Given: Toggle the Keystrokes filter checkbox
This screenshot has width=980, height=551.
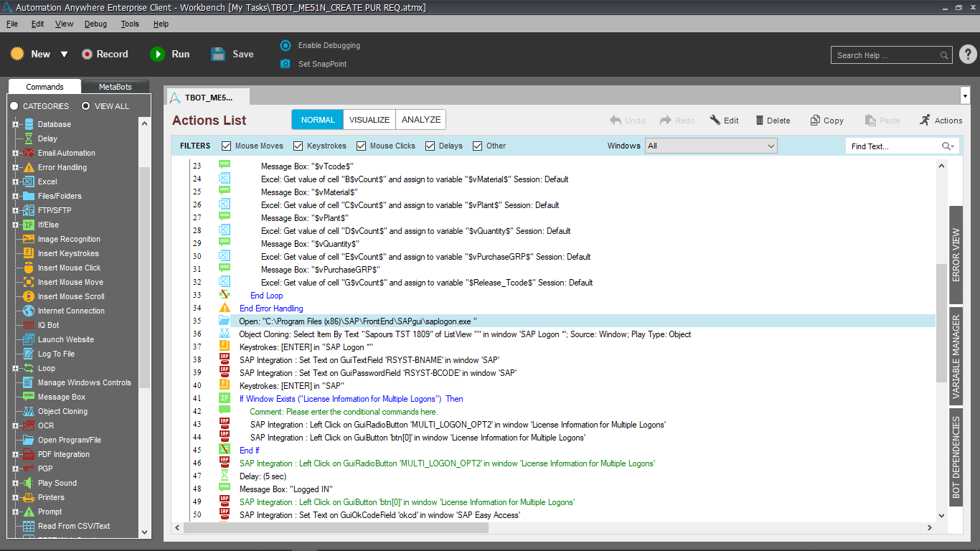Looking at the screenshot, I should pyautogui.click(x=298, y=146).
